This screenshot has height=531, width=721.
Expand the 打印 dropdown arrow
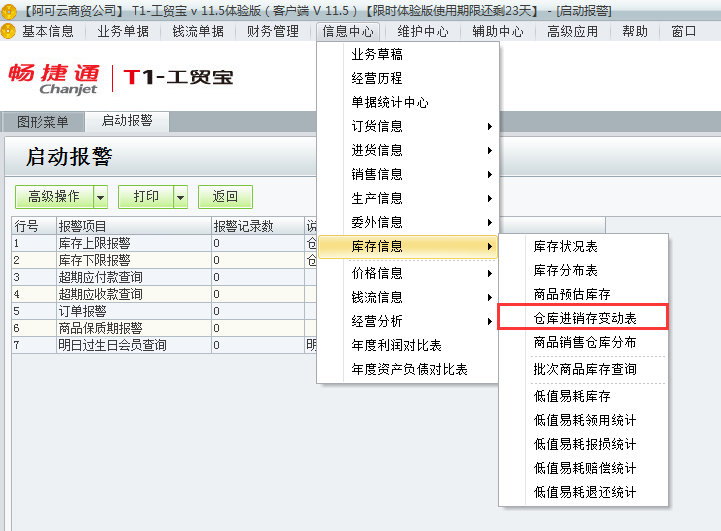click(181, 197)
